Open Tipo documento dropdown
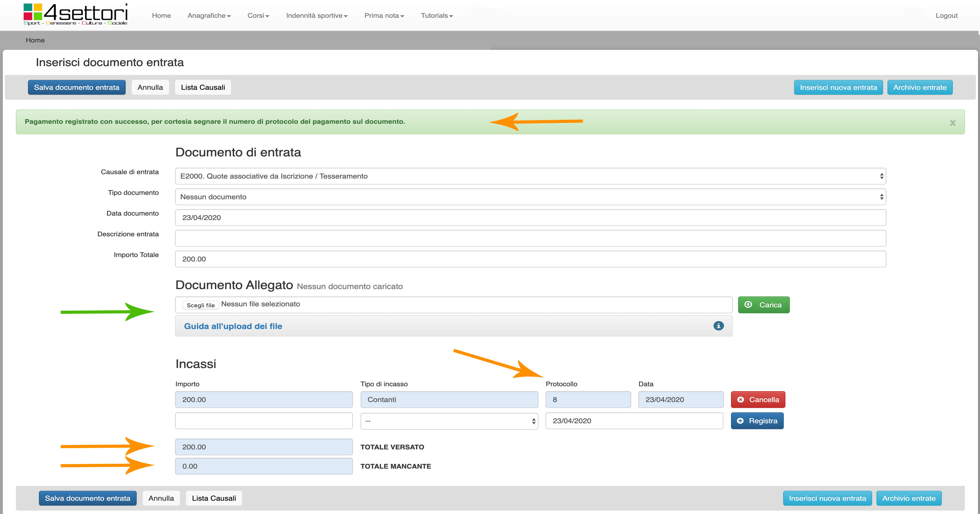This screenshot has height=514, width=980. [x=530, y=197]
